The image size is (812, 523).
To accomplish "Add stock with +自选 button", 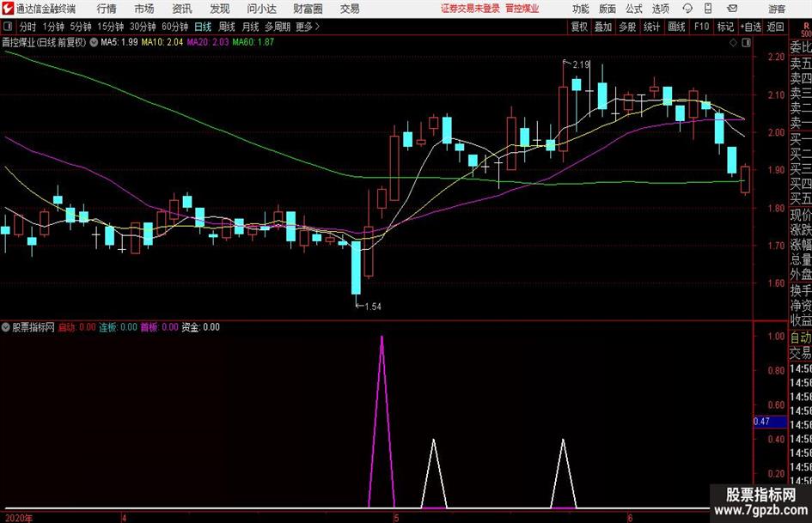I will 750,27.
